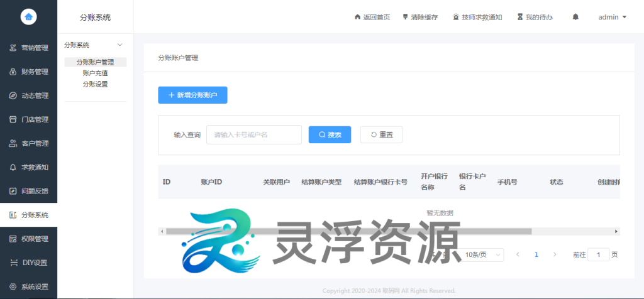The image size is (644, 299).
Task: Focus the 请输入卡号或户名 search field
Action: point(254,134)
